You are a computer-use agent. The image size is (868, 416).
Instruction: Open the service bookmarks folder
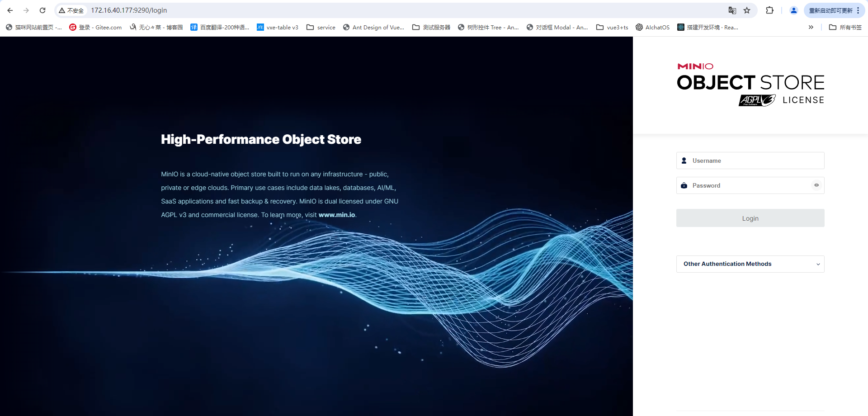tap(321, 27)
